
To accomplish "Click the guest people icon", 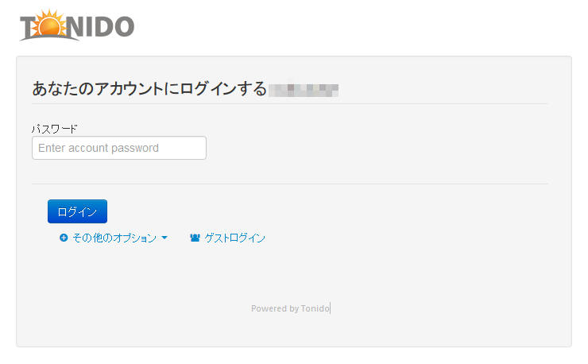I will tap(195, 238).
